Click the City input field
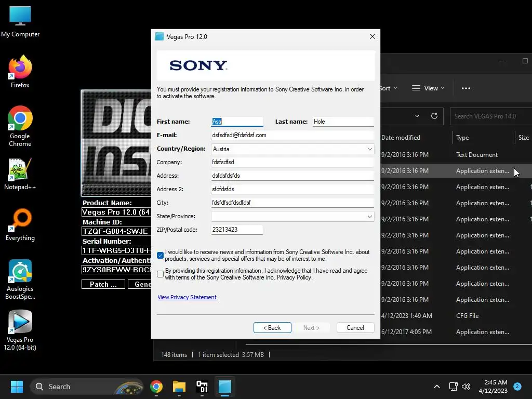Viewport: 532px width, 399px height. pyautogui.click(x=292, y=203)
